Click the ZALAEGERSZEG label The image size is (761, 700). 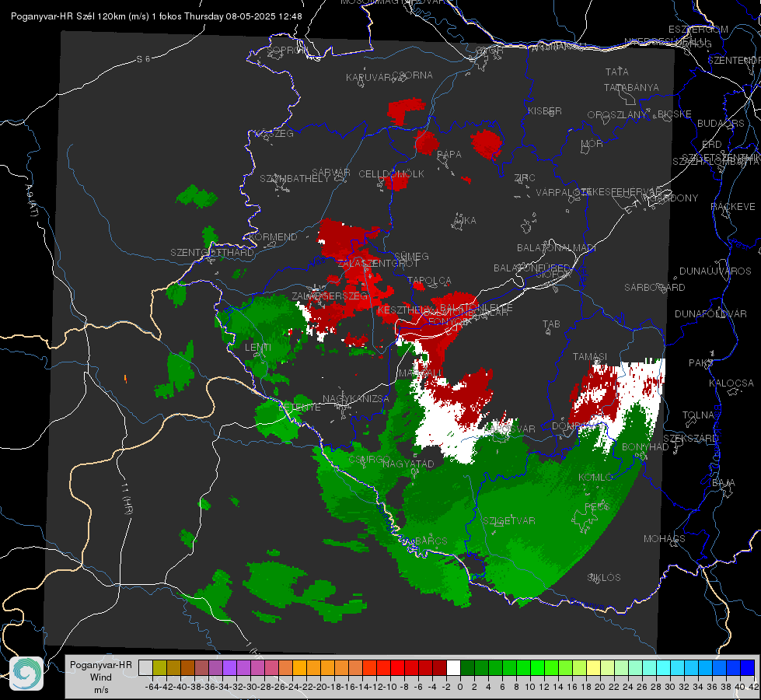(330, 296)
